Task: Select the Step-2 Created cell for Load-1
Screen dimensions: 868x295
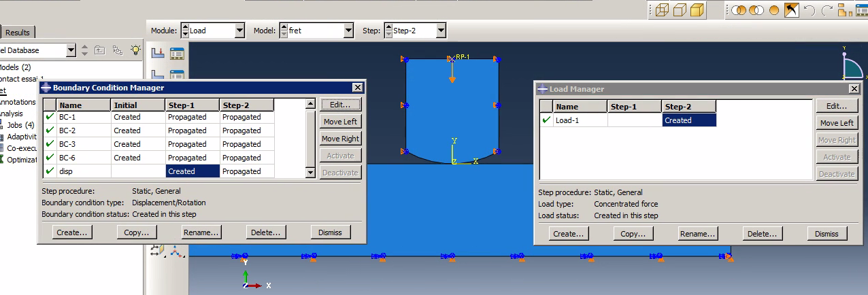Action: [688, 120]
